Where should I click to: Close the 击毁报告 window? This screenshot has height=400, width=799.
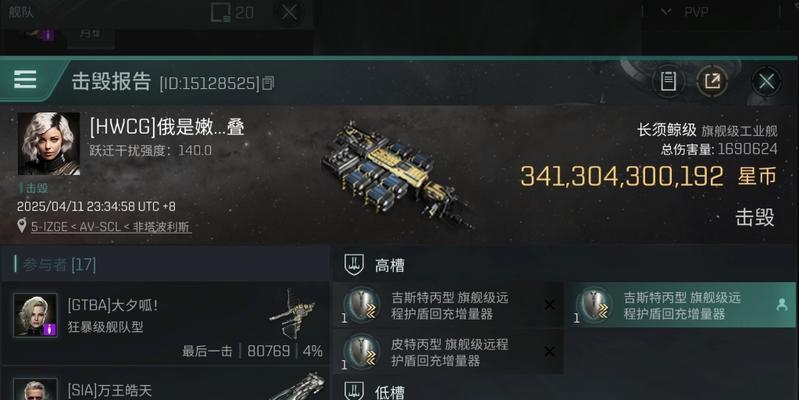point(766,81)
